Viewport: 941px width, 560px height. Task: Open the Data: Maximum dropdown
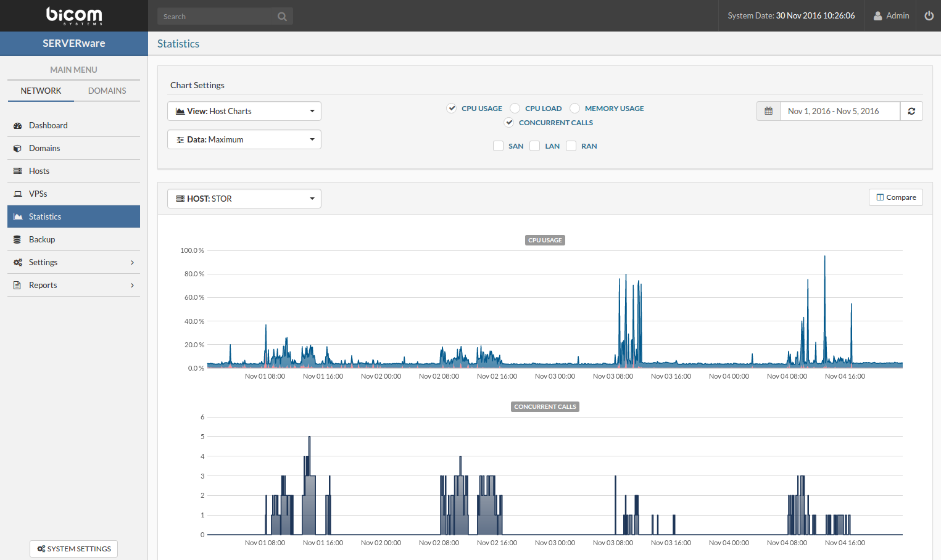click(244, 139)
